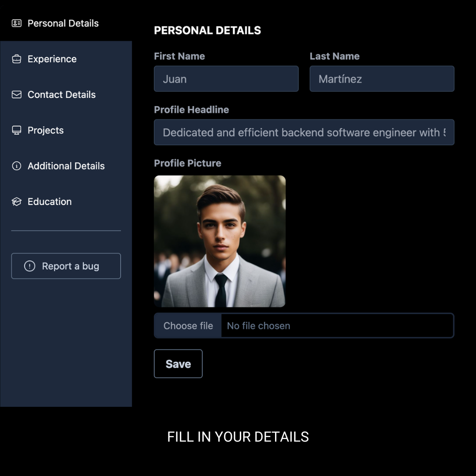Focus the First Name field

(226, 79)
